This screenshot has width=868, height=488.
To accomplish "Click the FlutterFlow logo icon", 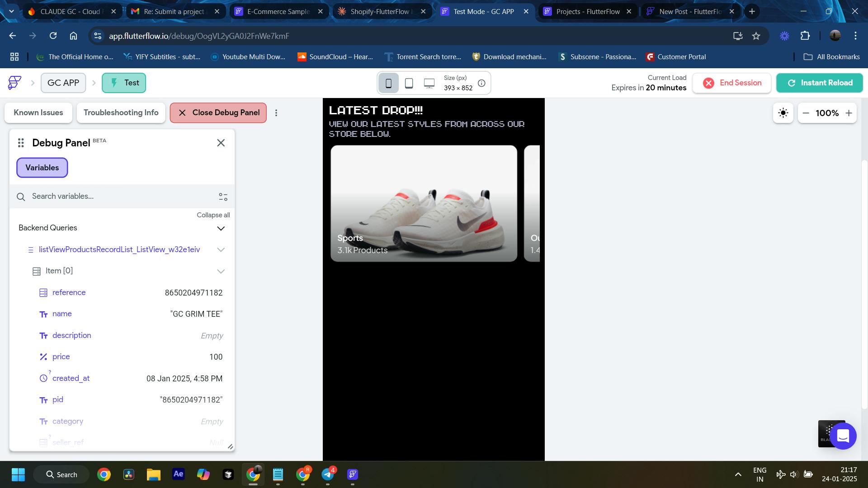I will [14, 83].
